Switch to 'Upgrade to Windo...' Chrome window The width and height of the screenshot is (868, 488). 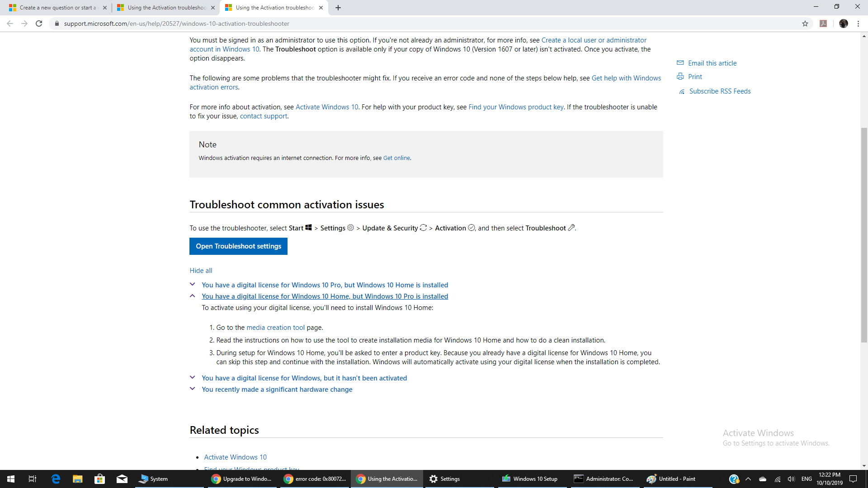[242, 479]
